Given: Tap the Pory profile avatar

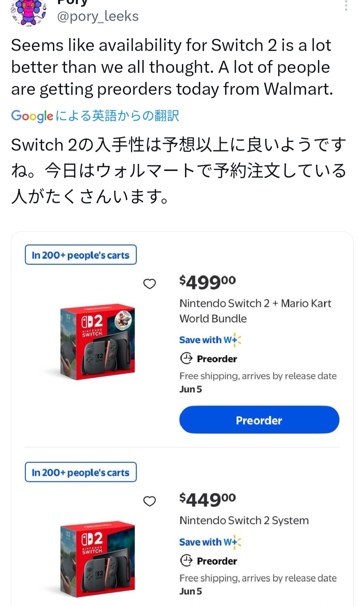Looking at the screenshot, I should click(x=28, y=13).
